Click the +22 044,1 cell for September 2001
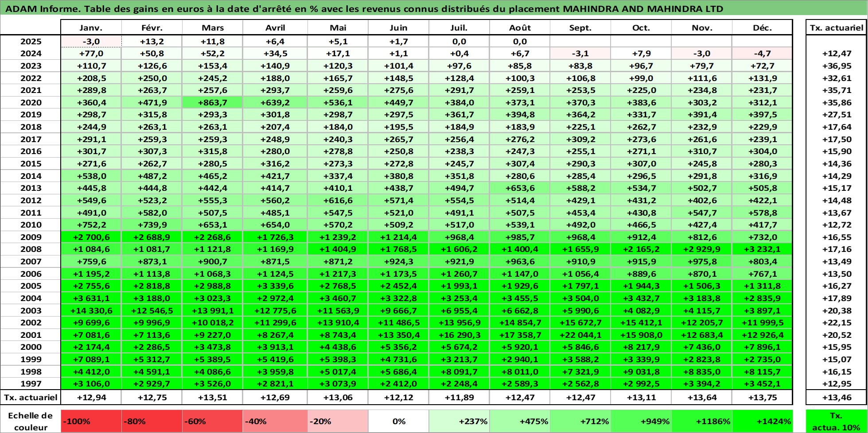 580,335
